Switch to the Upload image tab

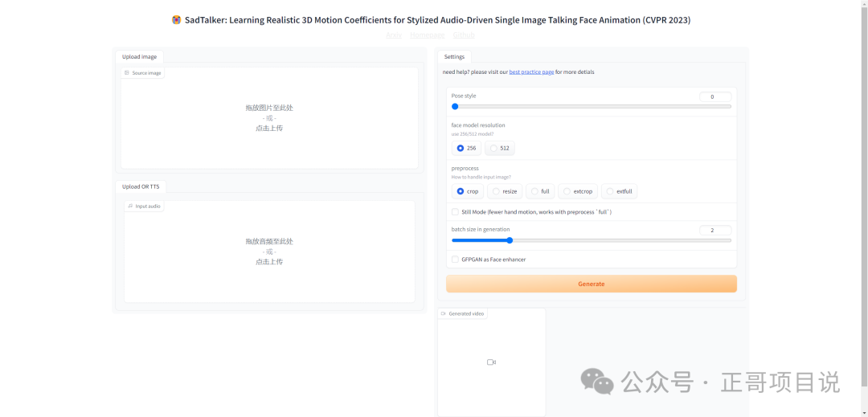pos(139,57)
